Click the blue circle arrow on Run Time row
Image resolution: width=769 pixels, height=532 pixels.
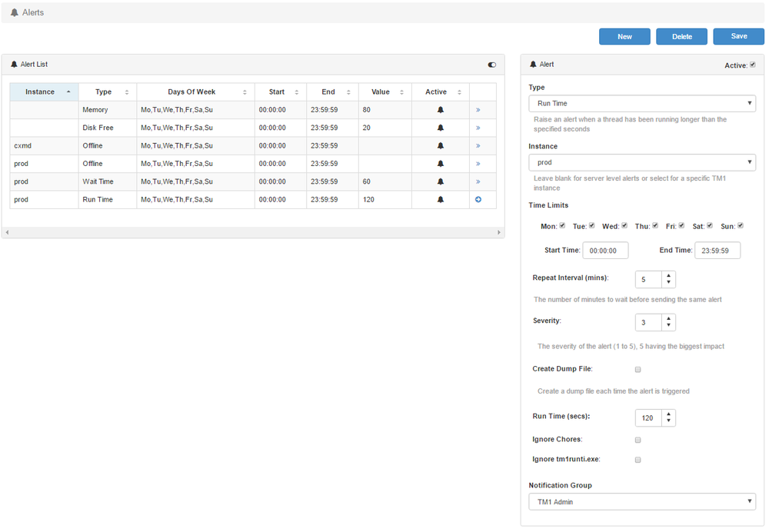[x=478, y=200]
